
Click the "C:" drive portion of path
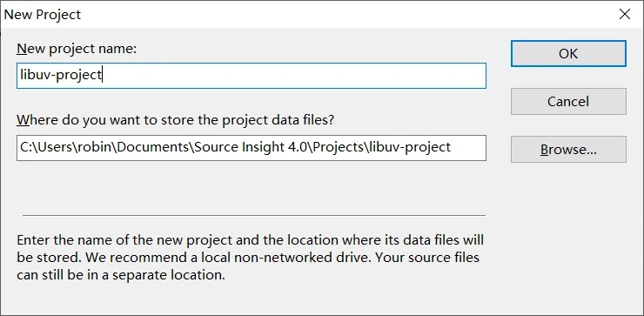pyautogui.click(x=25, y=147)
